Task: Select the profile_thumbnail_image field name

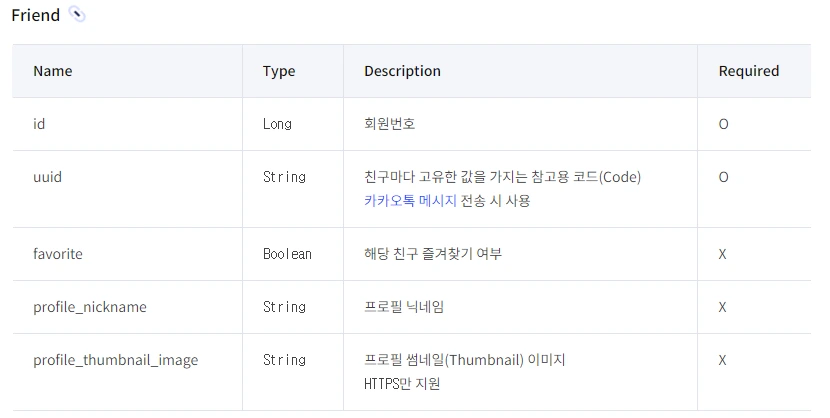Action: pyautogui.click(x=115, y=360)
